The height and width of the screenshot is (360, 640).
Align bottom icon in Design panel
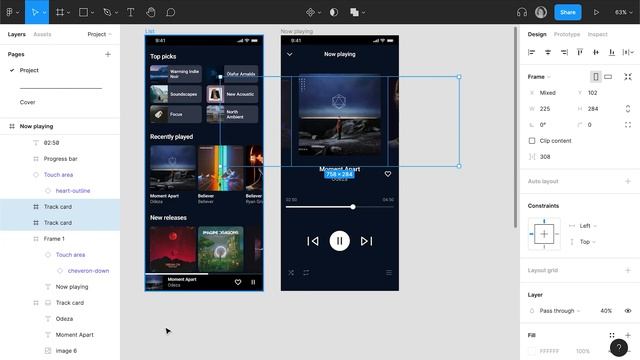611,52
